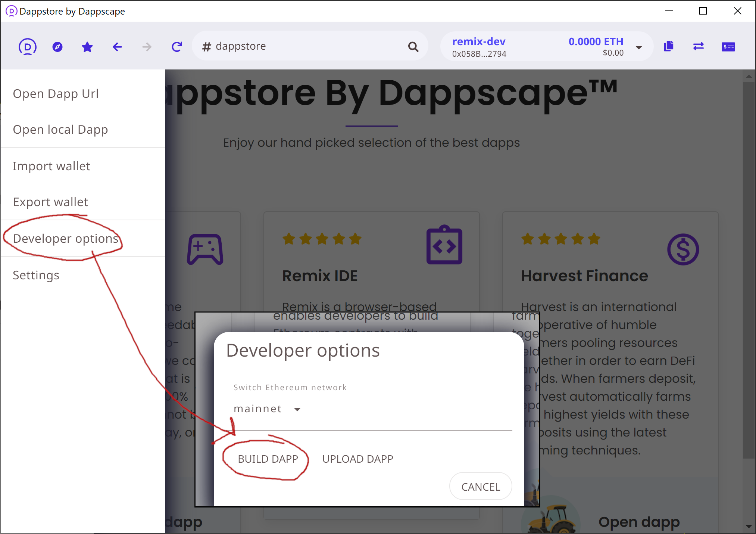Open the transfer arrows icon
This screenshot has height=534, width=756.
(699, 46)
